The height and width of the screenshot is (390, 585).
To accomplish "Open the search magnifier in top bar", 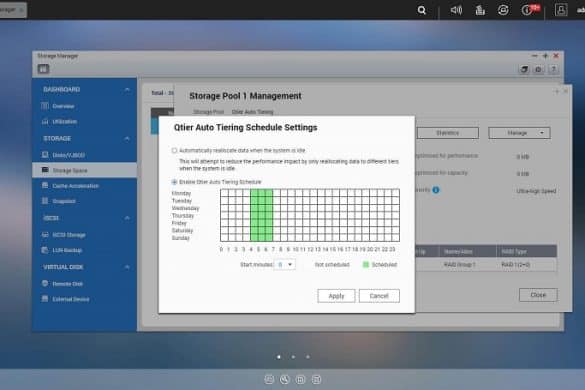I will 422,10.
